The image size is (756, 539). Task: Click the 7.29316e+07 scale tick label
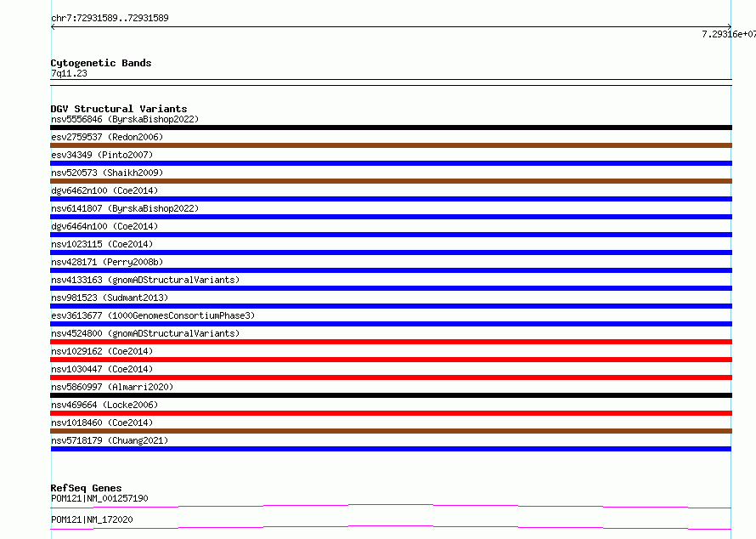(x=729, y=34)
